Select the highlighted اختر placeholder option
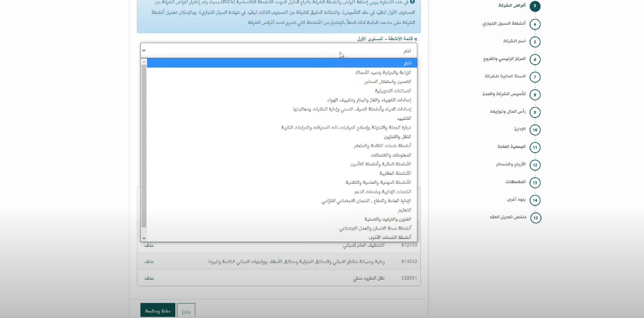 click(x=282, y=63)
